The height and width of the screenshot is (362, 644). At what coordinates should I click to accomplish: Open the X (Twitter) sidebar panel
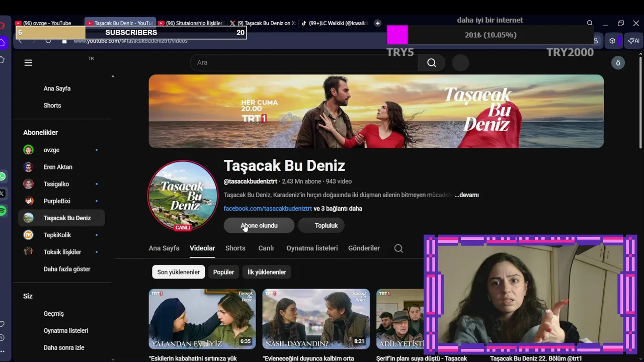[x=3, y=193]
